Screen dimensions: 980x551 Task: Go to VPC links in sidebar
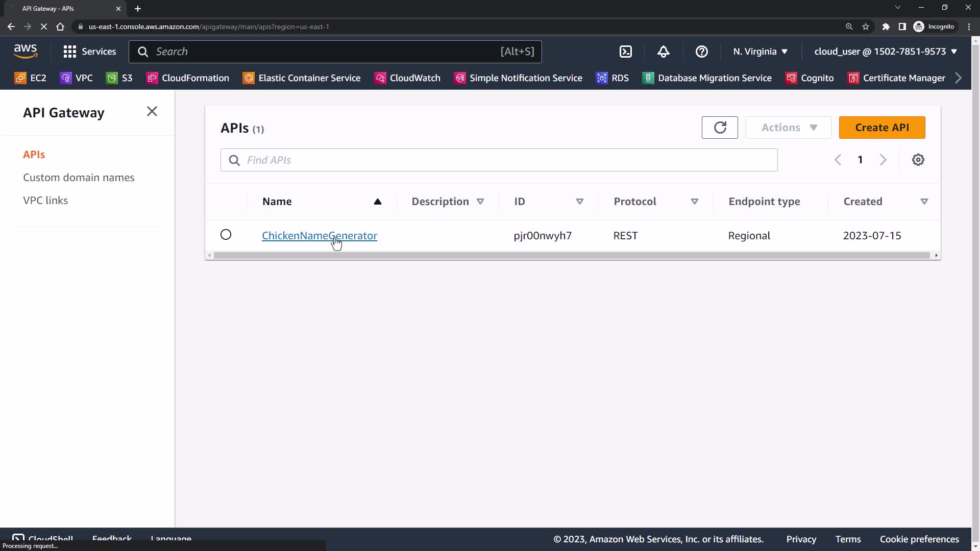pos(45,201)
